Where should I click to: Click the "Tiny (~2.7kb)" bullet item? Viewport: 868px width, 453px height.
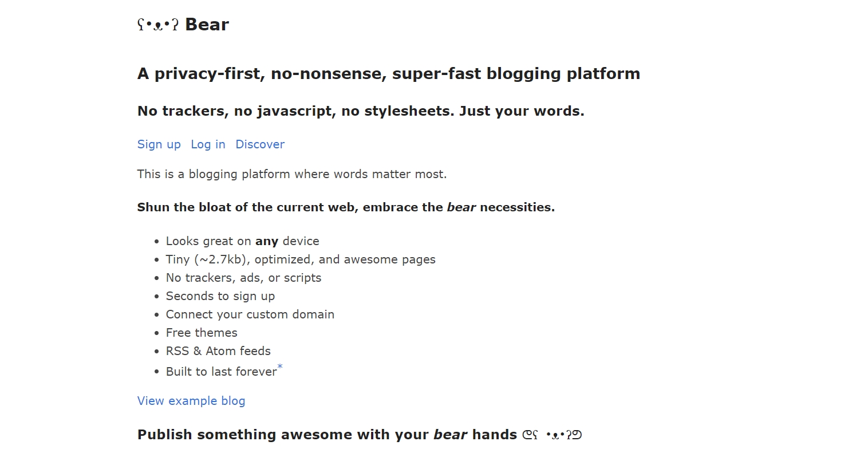pyautogui.click(x=301, y=259)
